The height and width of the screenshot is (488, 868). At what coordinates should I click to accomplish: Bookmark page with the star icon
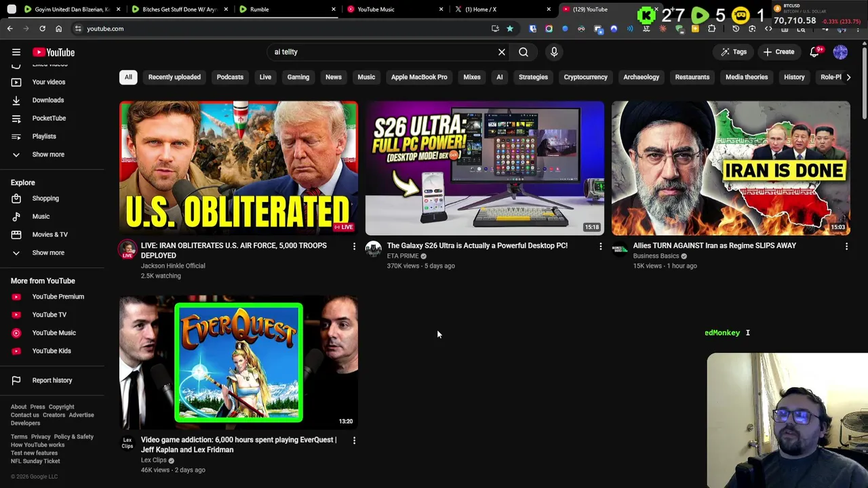[509, 28]
